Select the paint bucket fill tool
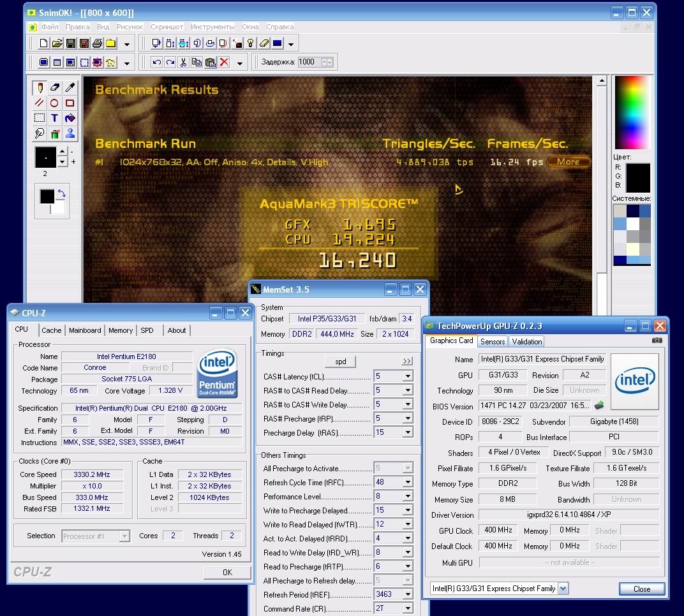This screenshot has height=616, width=684. 70,118
